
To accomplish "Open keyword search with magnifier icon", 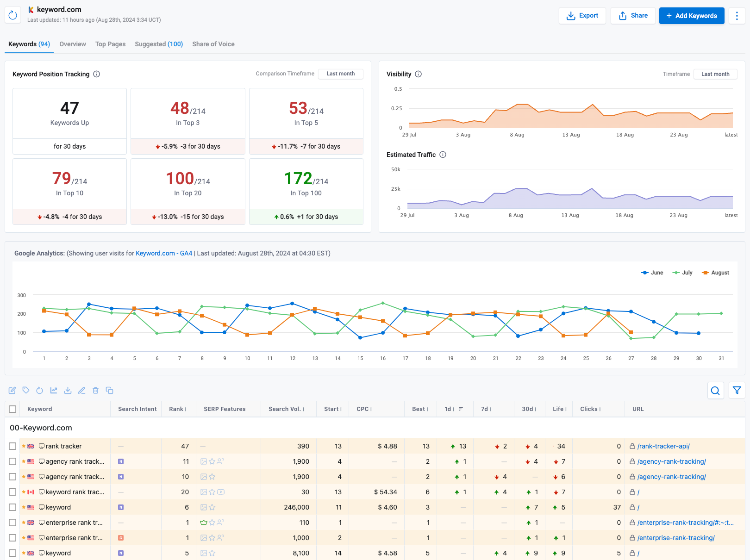I will click(x=715, y=391).
